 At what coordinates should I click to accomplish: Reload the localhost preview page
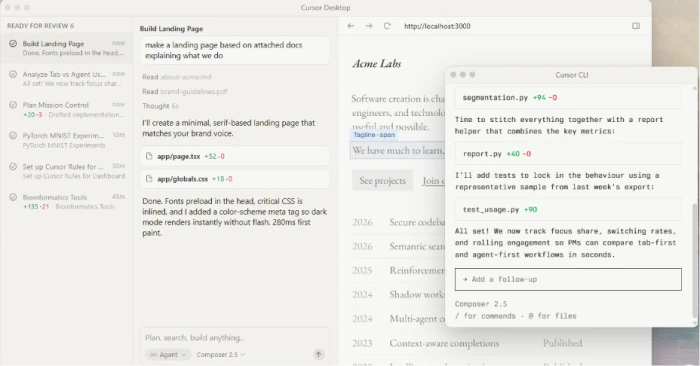[x=387, y=26]
